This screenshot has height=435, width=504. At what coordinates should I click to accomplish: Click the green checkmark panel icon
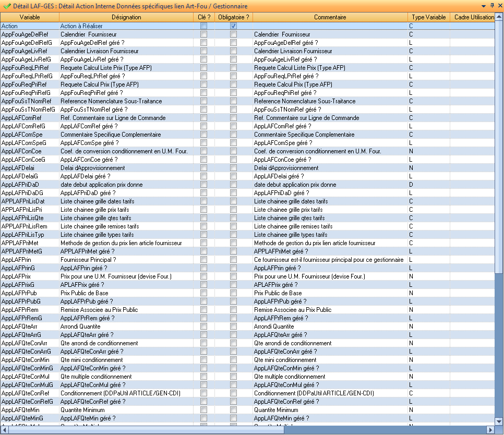(x=7, y=6)
